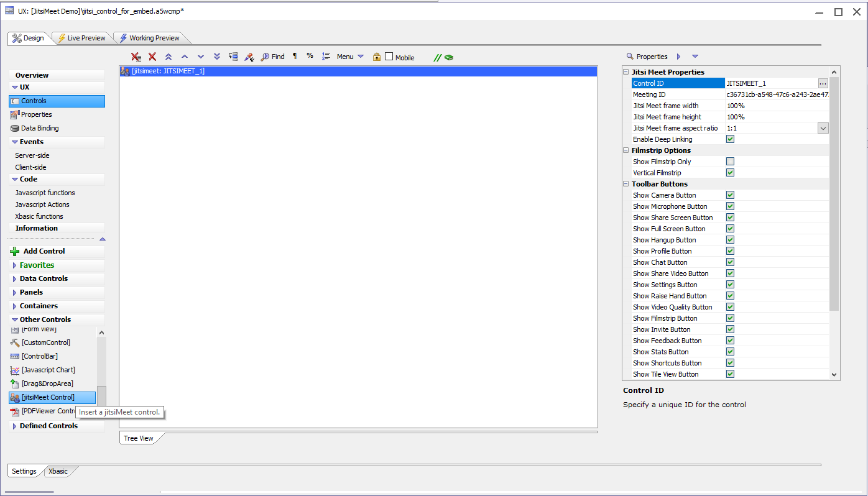
Task: Select the Design tab
Action: point(29,38)
